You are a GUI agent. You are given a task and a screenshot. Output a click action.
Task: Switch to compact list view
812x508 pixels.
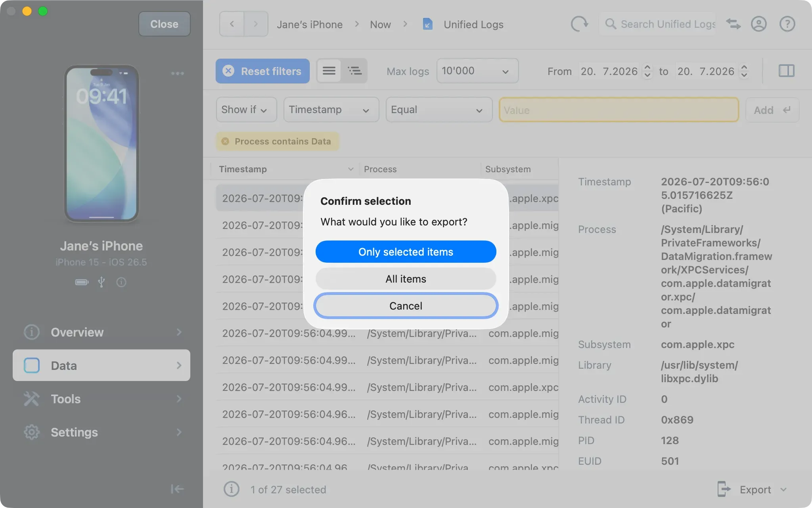329,71
